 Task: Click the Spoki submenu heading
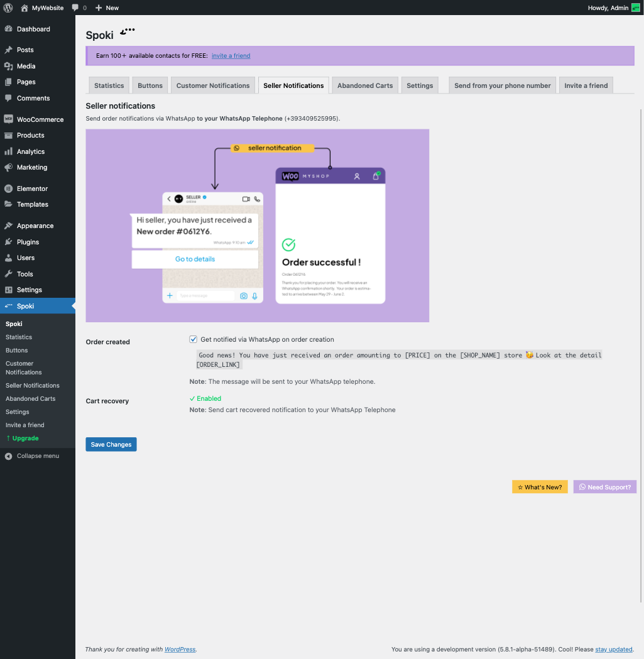tap(14, 324)
